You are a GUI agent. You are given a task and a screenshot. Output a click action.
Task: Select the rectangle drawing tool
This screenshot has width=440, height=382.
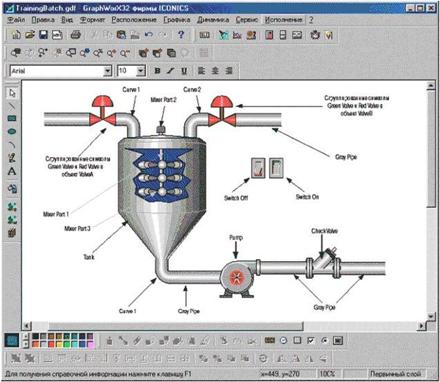pos(12,118)
